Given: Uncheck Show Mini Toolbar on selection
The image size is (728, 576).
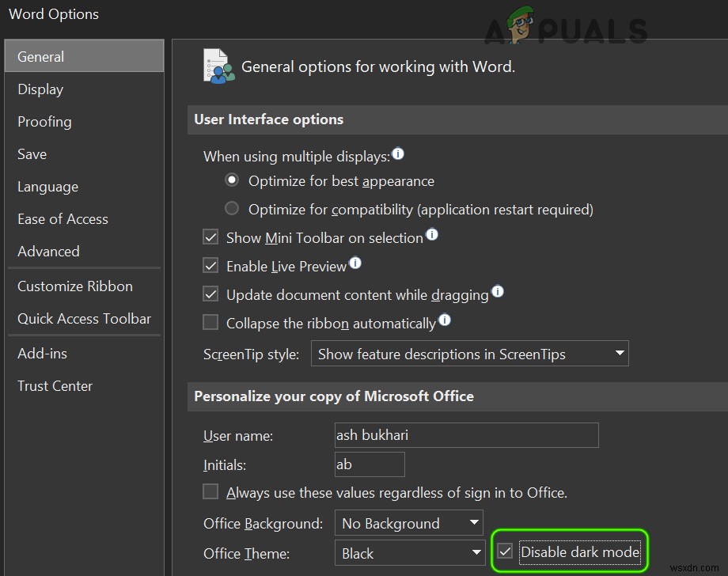Looking at the screenshot, I should [x=210, y=237].
